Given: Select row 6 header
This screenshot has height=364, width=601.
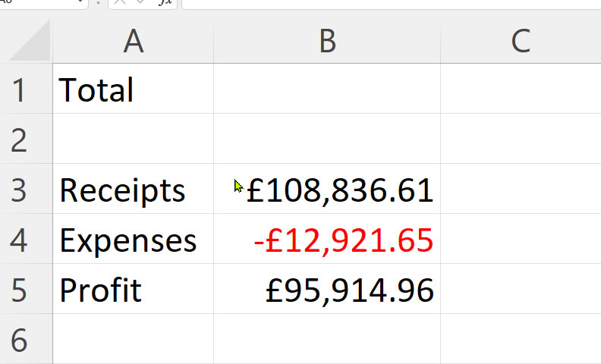Looking at the screenshot, I should click(26, 339).
